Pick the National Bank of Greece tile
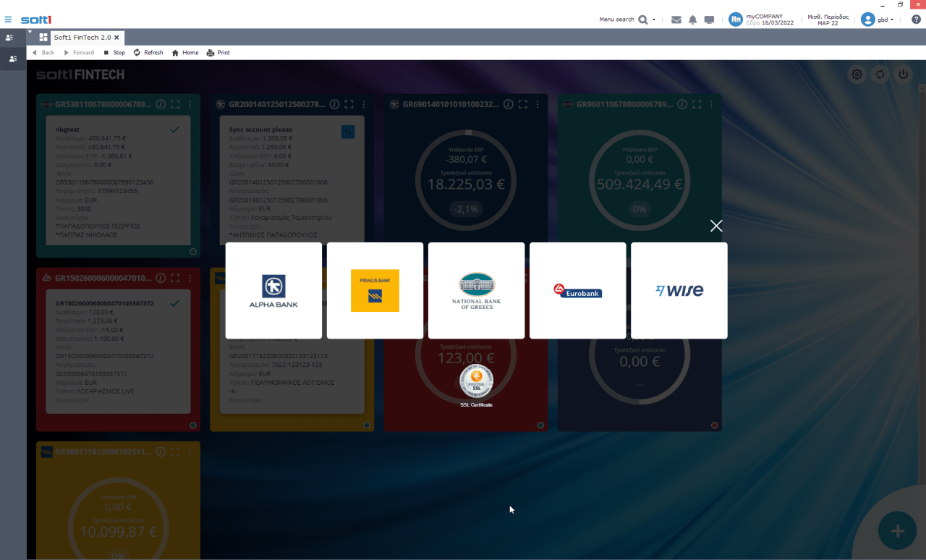Viewport: 926px width, 560px height. 476,290
